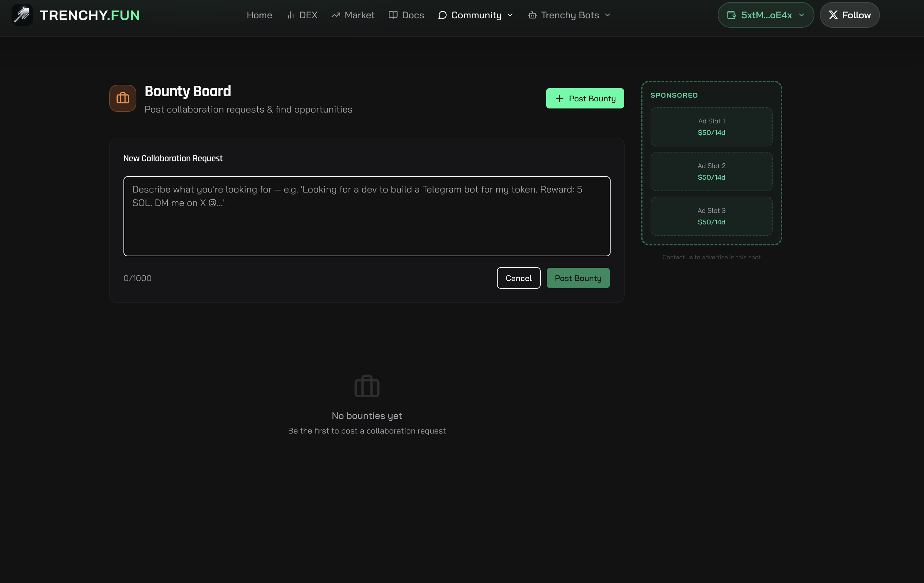924x583 pixels.
Task: Click 'Be the first to post a collaboration request'
Action: point(367,431)
